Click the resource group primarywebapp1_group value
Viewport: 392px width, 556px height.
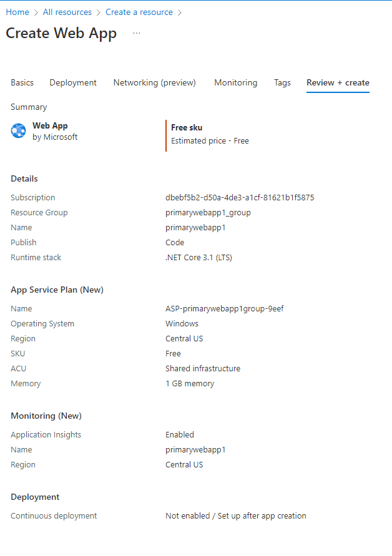(208, 212)
